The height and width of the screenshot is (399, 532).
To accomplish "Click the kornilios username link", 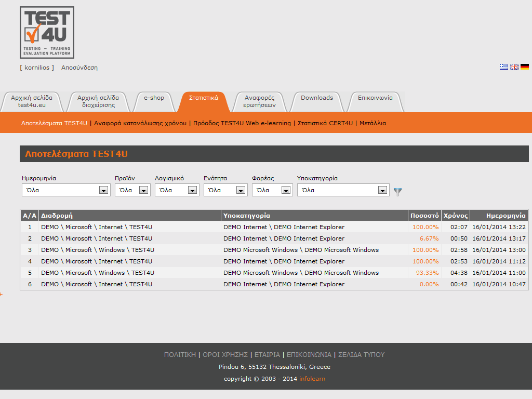I will pos(37,68).
